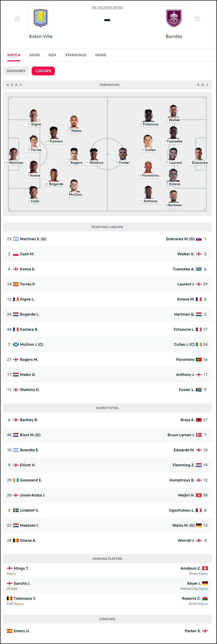The width and height of the screenshot is (217, 644).
Task: Click Martinez's goalkeeper photo on the pitch
Action: [x=14, y=154]
